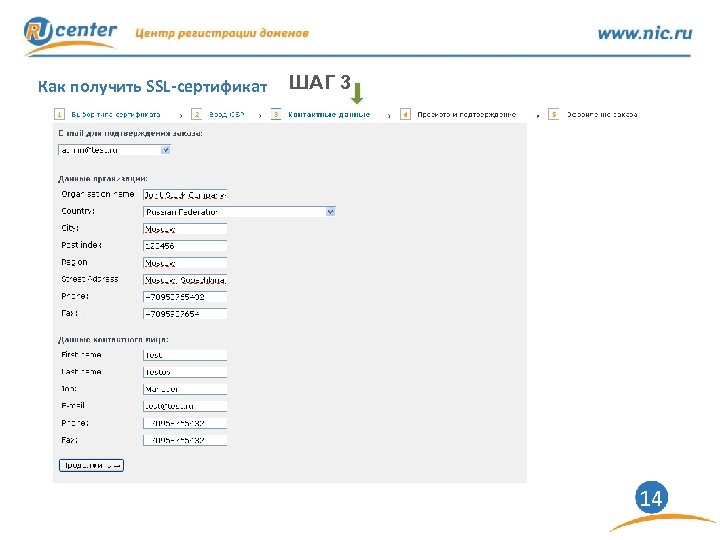Viewport: 720px width, 540px height.
Task: Click the Post index input field
Action: [185, 246]
